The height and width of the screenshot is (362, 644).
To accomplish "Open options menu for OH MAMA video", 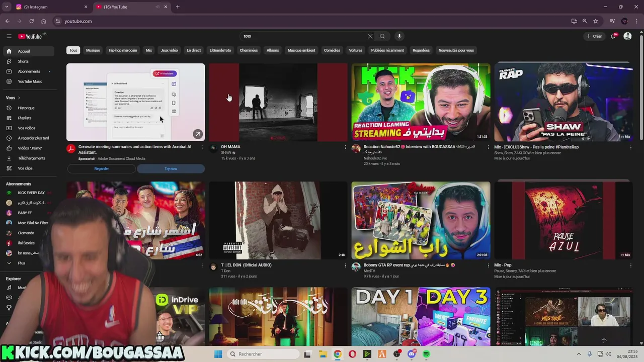I will (345, 147).
